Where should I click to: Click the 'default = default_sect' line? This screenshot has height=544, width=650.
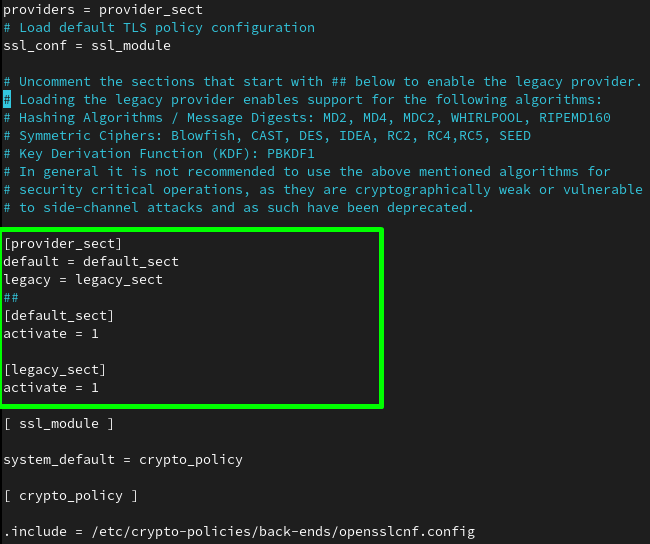(90, 261)
